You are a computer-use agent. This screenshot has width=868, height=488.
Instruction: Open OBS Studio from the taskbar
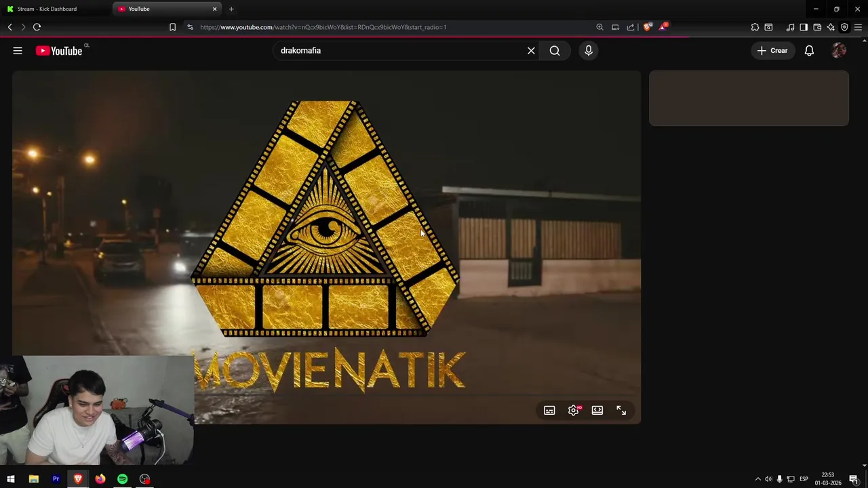144,479
